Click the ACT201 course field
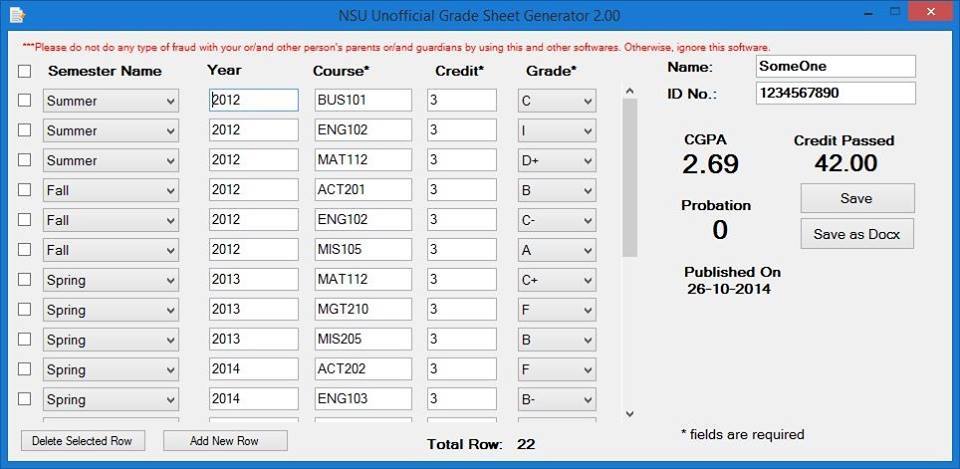This screenshot has height=469, width=960. click(x=363, y=190)
